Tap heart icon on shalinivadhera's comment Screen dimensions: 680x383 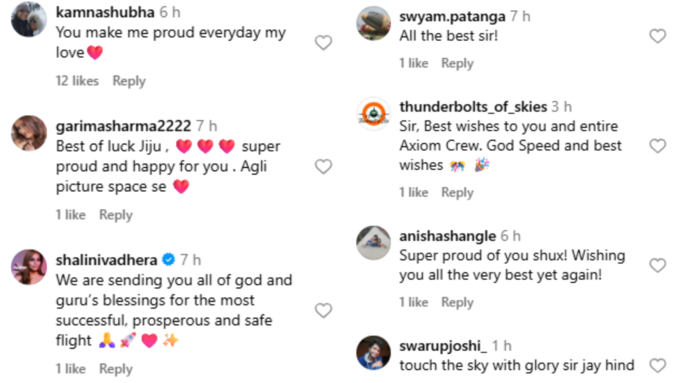tap(323, 310)
